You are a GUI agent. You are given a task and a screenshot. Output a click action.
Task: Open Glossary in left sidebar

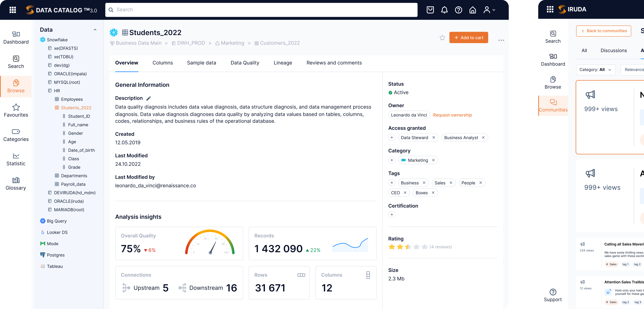pyautogui.click(x=16, y=184)
